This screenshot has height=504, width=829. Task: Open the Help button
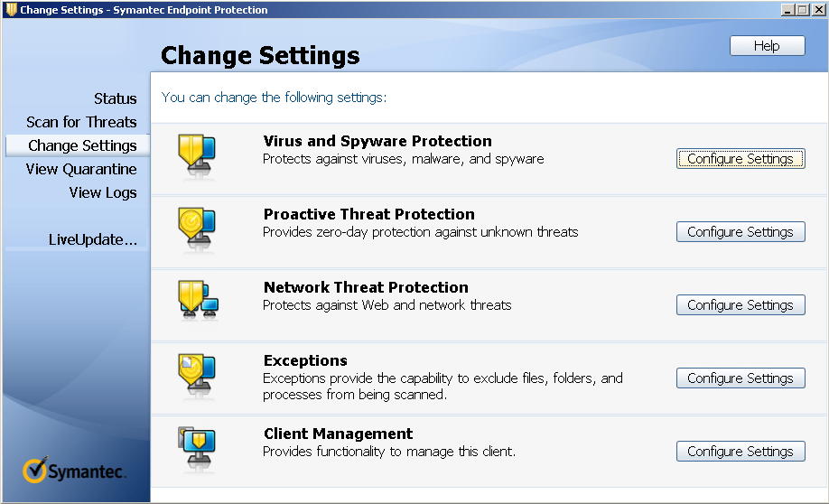click(x=768, y=46)
